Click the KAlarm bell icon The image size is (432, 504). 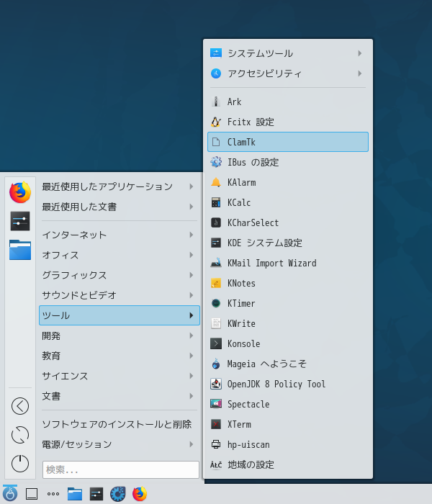[x=216, y=182]
